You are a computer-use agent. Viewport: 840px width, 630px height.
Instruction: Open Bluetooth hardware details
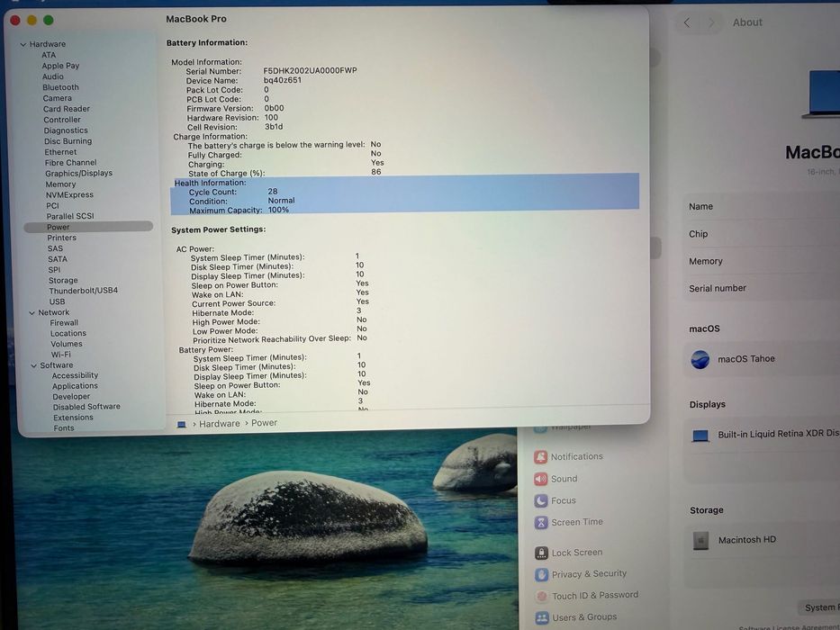[x=60, y=86]
